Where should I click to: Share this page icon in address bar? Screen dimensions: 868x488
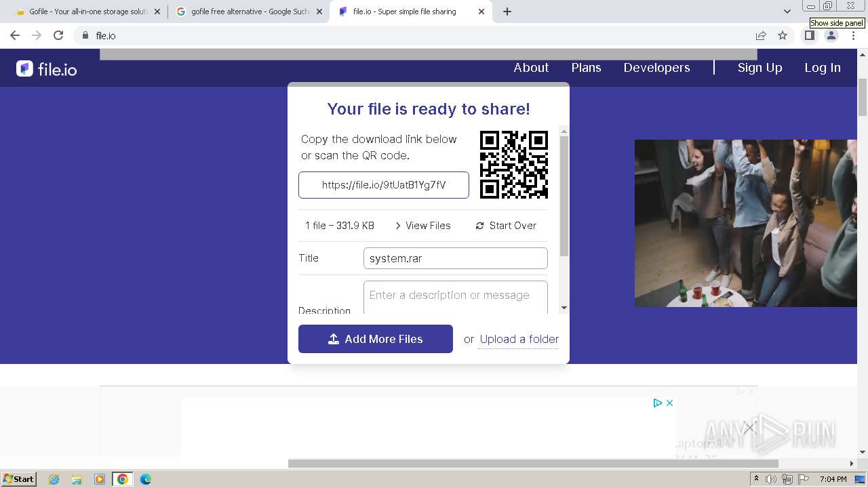(x=761, y=35)
